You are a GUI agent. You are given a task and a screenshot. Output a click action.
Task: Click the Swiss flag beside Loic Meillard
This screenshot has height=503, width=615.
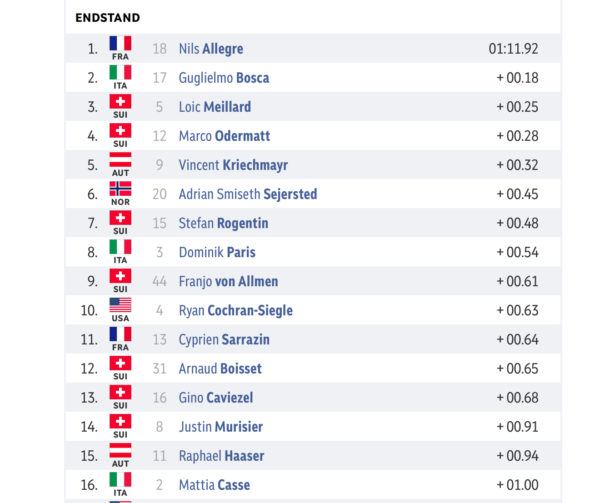[120, 101]
